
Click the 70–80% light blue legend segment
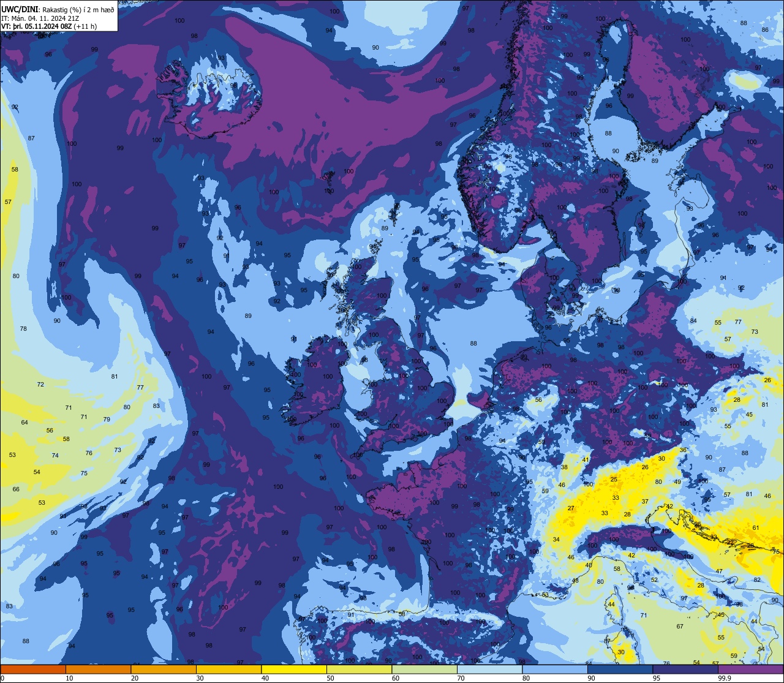click(x=489, y=669)
